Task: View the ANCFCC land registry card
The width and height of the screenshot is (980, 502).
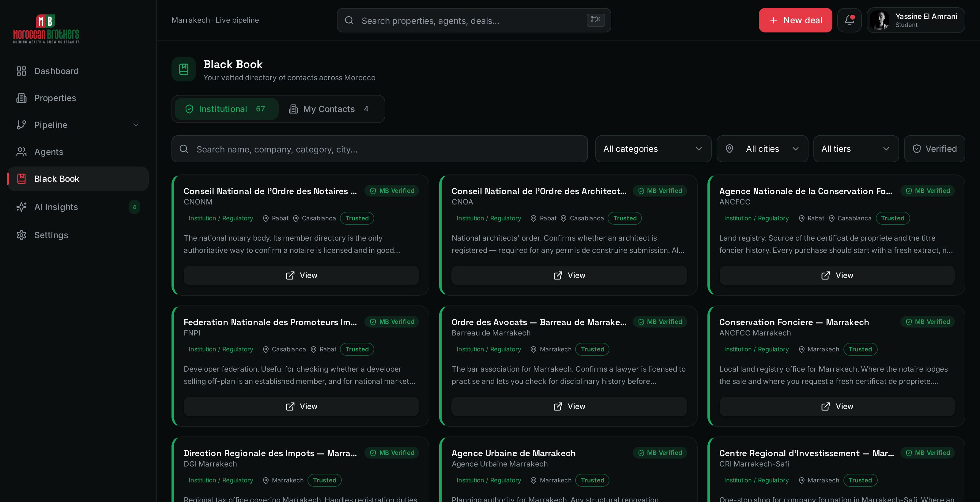Action: [837, 275]
